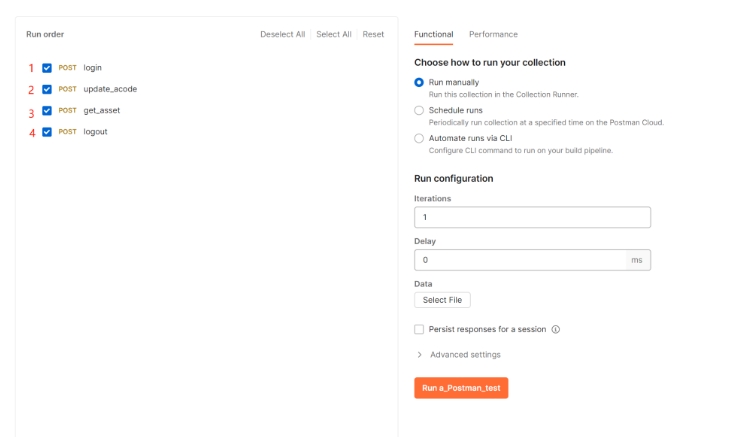
Task: Switch to the Performance tab
Action: point(493,34)
